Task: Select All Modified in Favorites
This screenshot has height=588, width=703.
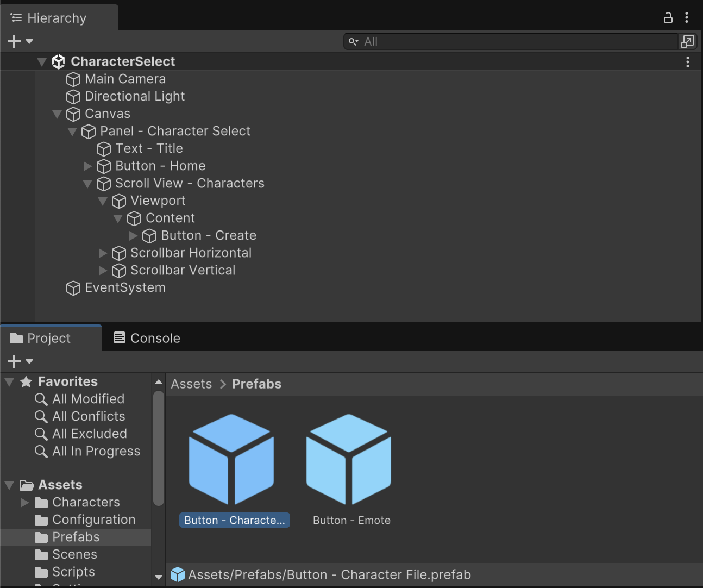Action: [x=88, y=399]
